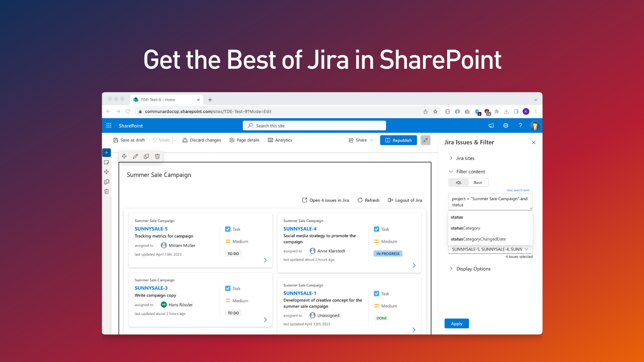Click clear search term link
The width and height of the screenshot is (644, 362).
click(518, 190)
